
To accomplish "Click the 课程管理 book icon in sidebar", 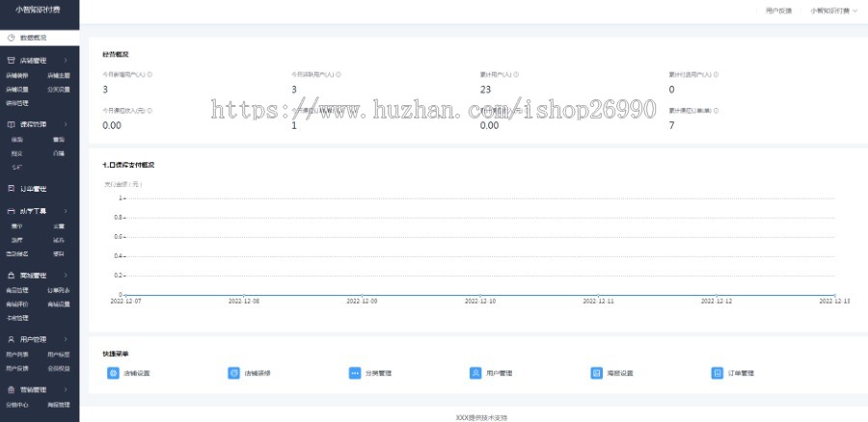I will pos(11,124).
